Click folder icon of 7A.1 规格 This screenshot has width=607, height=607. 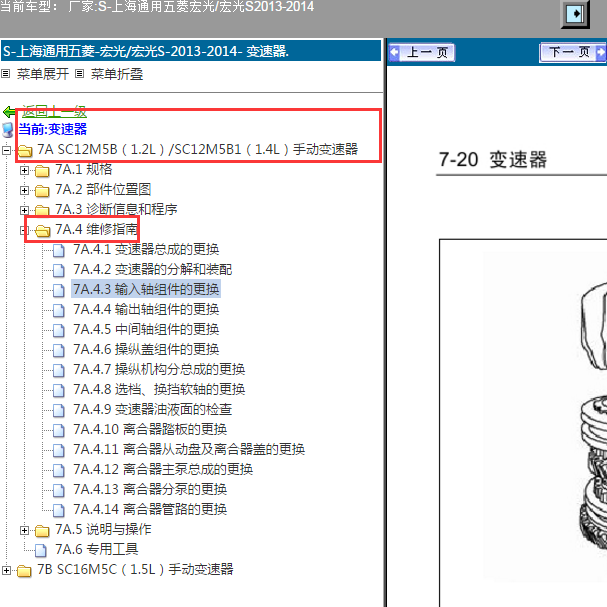click(x=42, y=170)
